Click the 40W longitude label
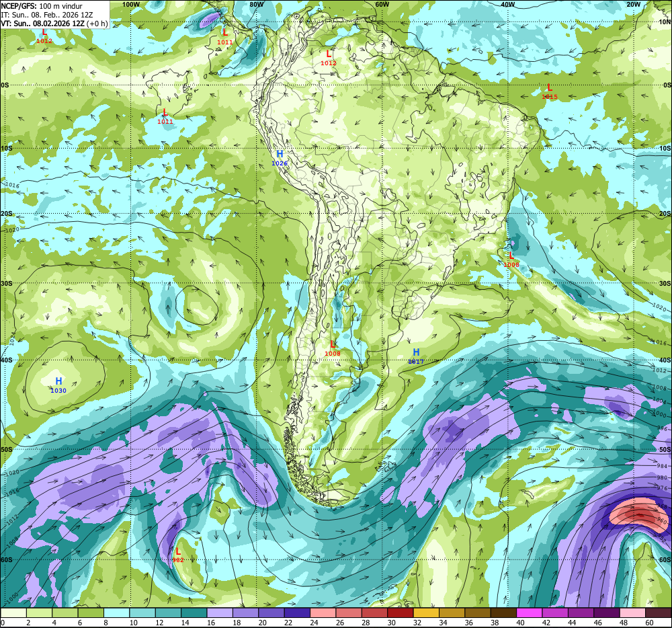 [x=507, y=4]
